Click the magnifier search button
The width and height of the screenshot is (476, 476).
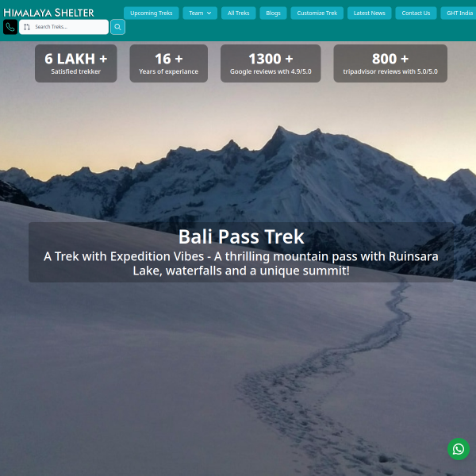[x=117, y=27]
